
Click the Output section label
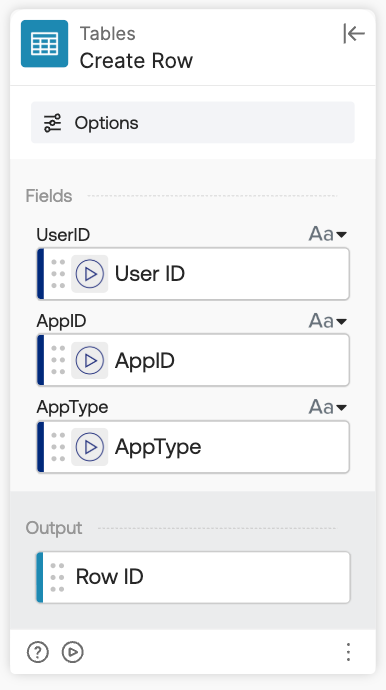(x=54, y=528)
